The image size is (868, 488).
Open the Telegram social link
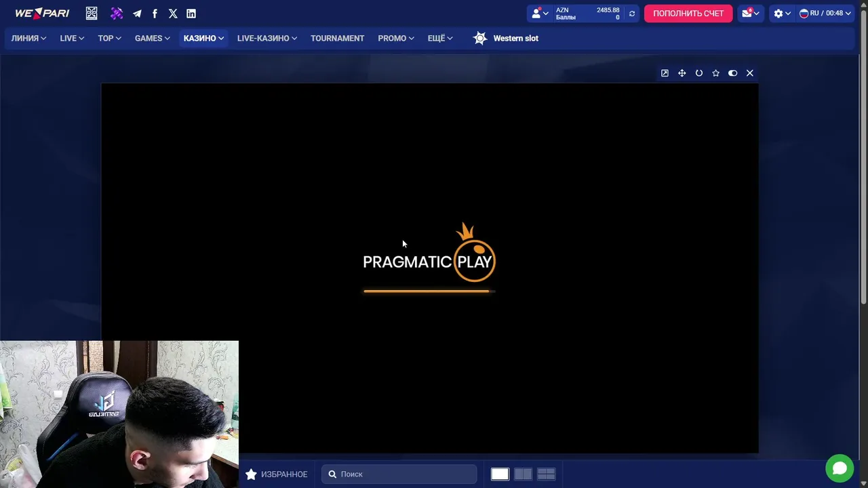pyautogui.click(x=137, y=14)
